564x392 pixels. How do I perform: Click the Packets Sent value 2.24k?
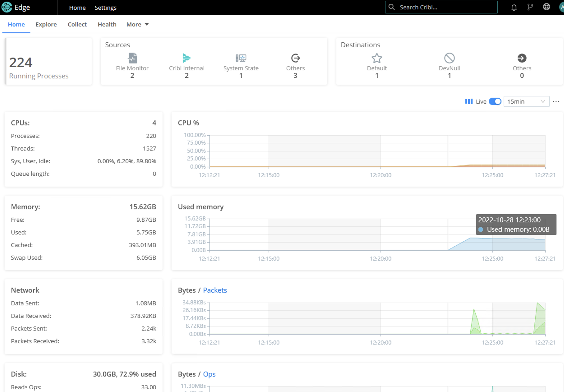(149, 328)
